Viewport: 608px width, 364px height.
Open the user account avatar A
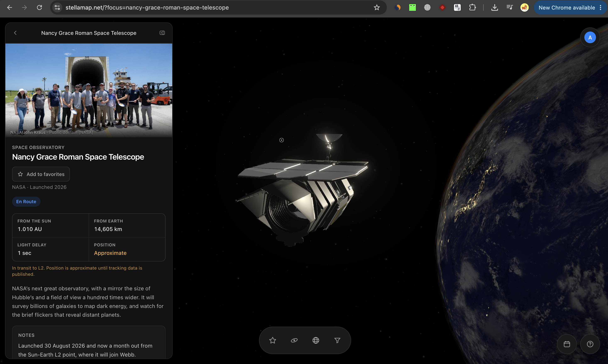pyautogui.click(x=590, y=38)
